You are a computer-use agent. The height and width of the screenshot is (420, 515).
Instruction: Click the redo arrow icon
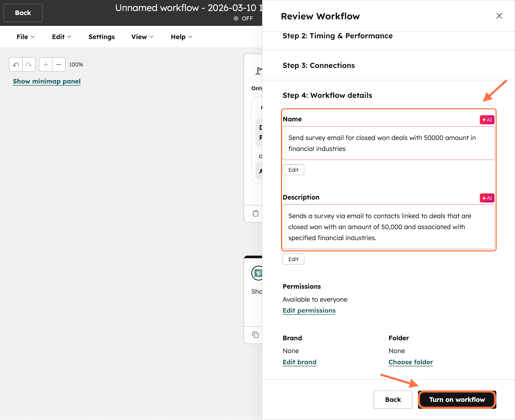(x=29, y=64)
